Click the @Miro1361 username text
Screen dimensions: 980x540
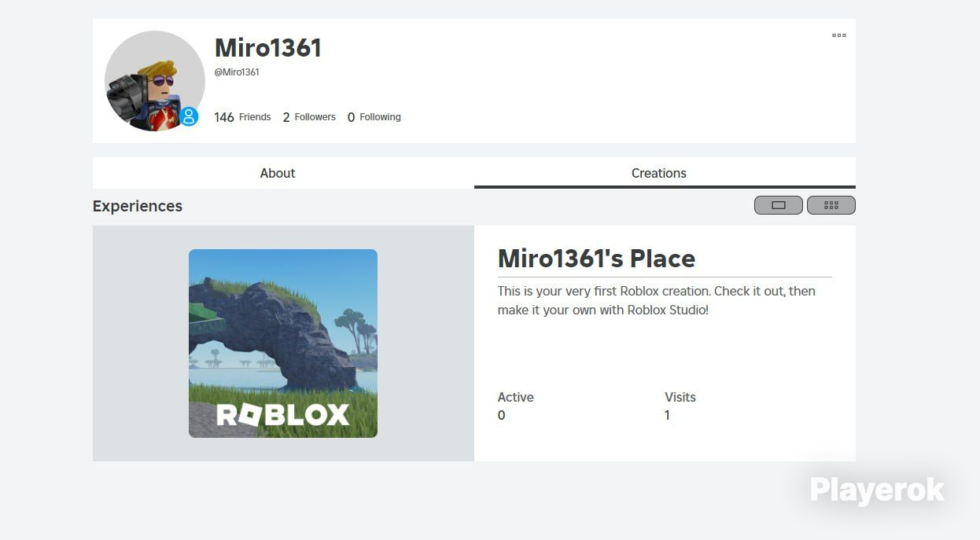click(237, 72)
